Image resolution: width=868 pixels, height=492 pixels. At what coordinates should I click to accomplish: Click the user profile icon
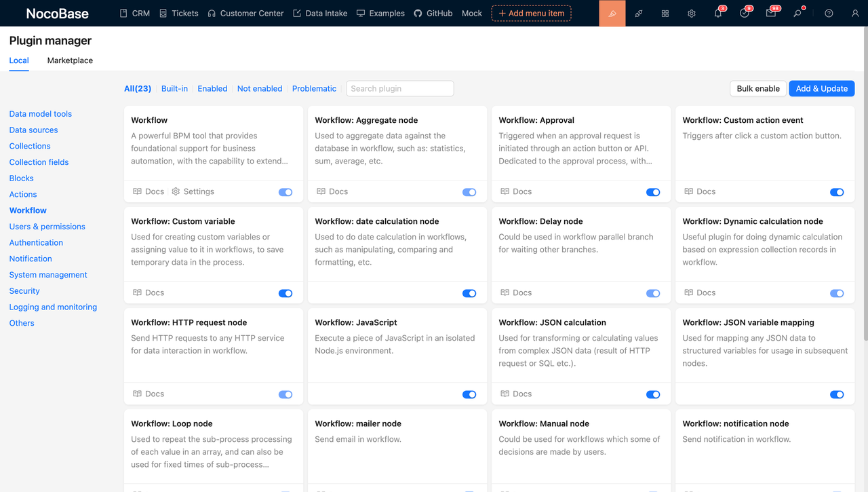point(854,14)
